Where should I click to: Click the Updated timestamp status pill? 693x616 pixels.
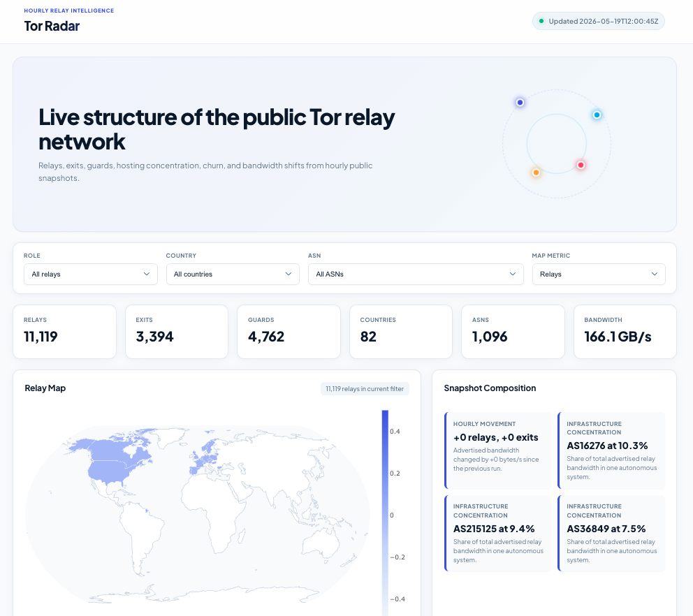click(x=599, y=21)
